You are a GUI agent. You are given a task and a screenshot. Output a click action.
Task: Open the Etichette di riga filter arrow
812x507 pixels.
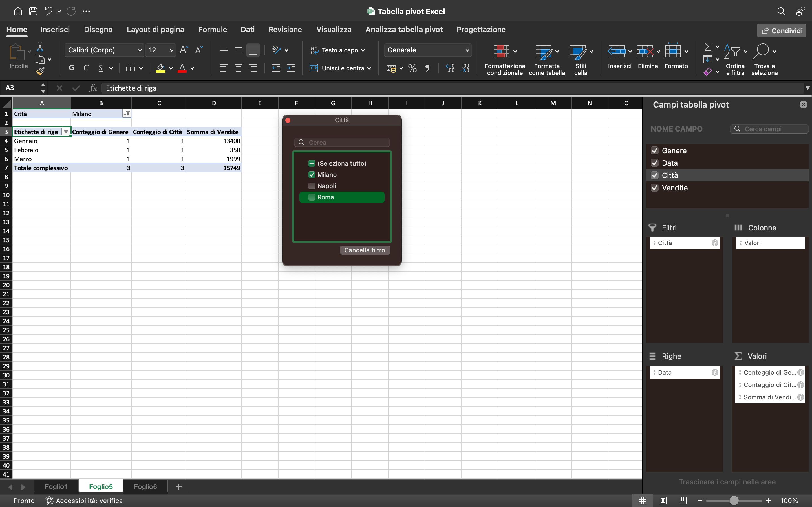(66, 132)
